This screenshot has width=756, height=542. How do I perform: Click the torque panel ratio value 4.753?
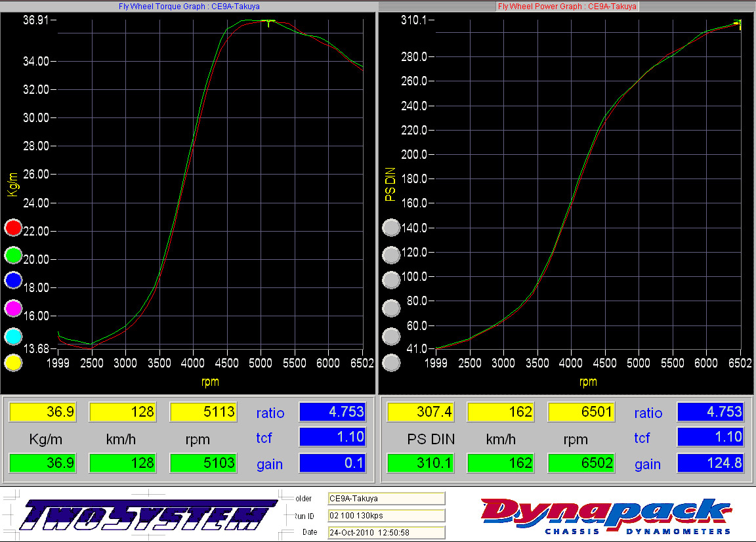[333, 412]
